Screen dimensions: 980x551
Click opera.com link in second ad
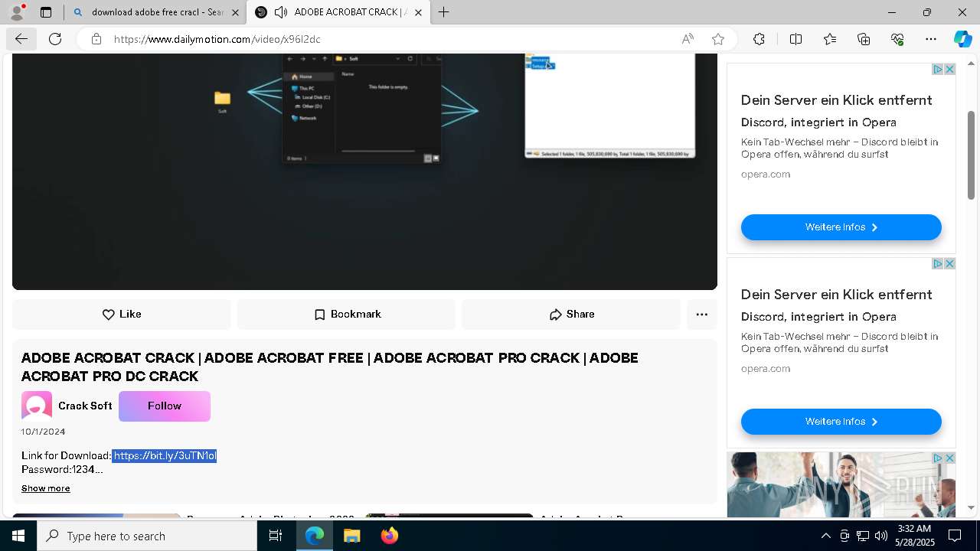point(765,369)
